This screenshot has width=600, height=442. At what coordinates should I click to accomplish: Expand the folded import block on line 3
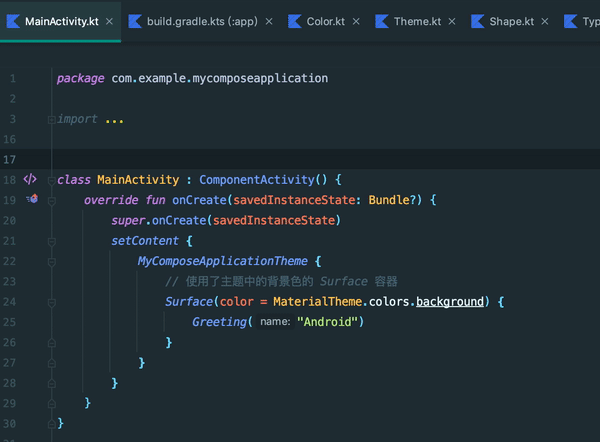pyautogui.click(x=51, y=120)
